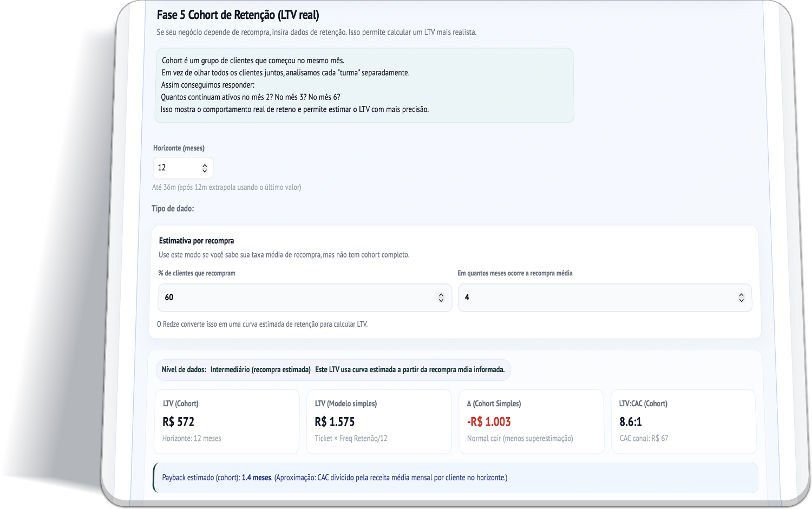This screenshot has height=509, width=812.
Task: Click the Até 36m extrapolation hint text
Action: click(226, 187)
